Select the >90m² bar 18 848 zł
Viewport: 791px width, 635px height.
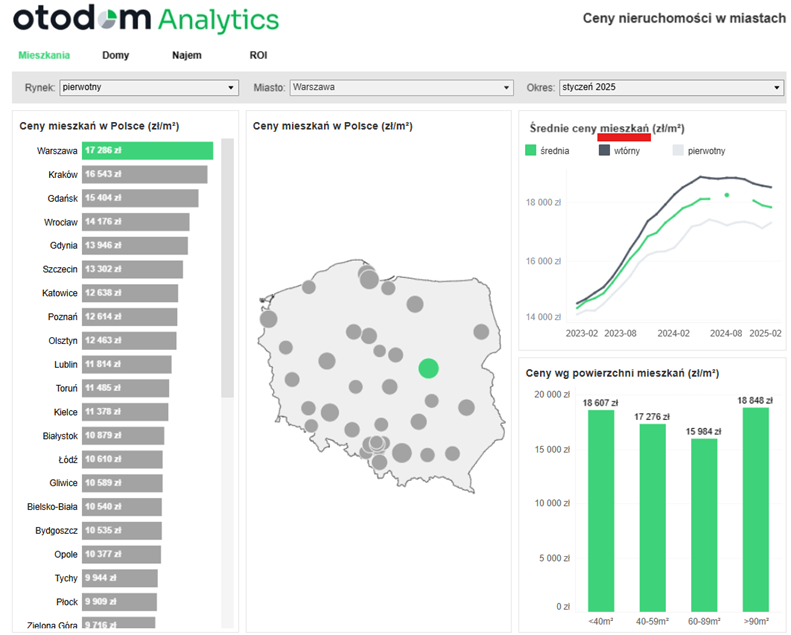pos(756,508)
